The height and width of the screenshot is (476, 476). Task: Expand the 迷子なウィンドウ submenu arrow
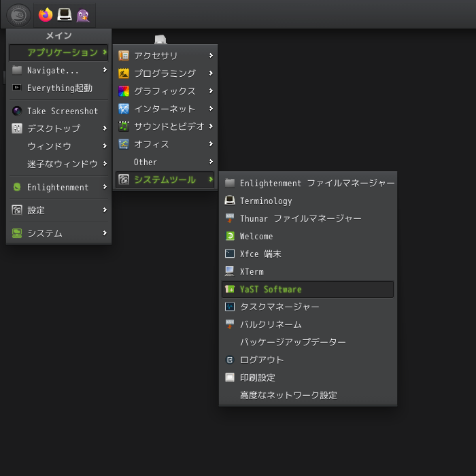pyautogui.click(x=105, y=164)
